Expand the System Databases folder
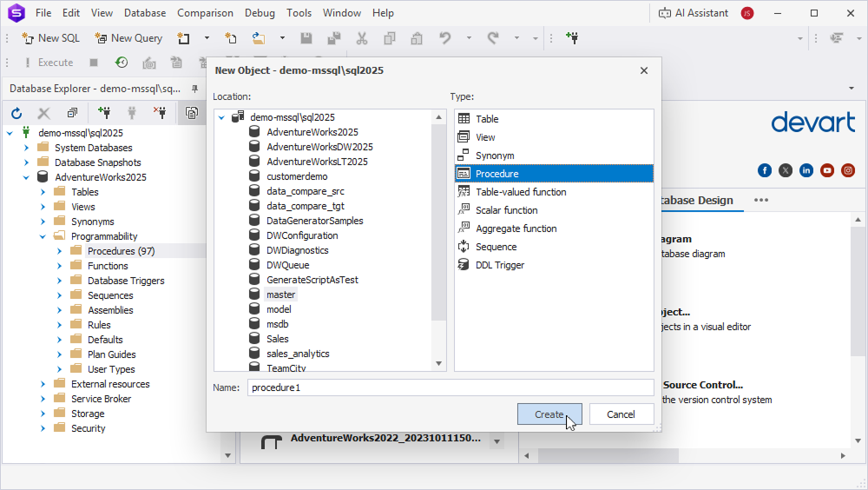868x490 pixels. point(26,148)
